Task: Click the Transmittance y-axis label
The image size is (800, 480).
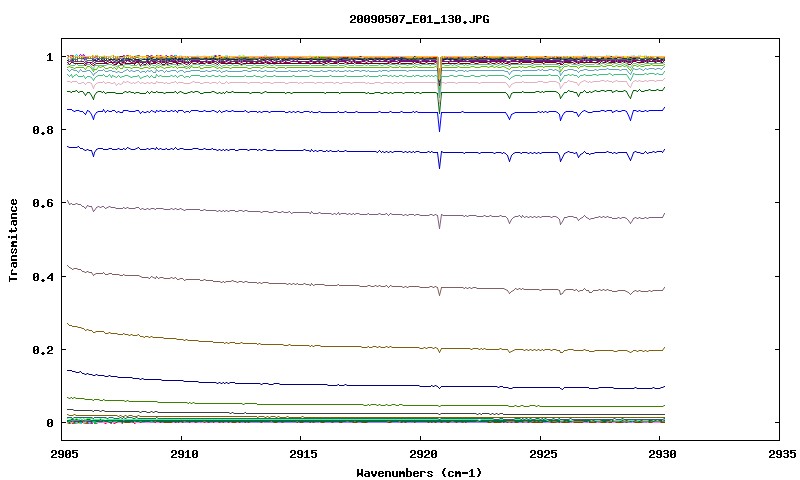Action: point(14,240)
